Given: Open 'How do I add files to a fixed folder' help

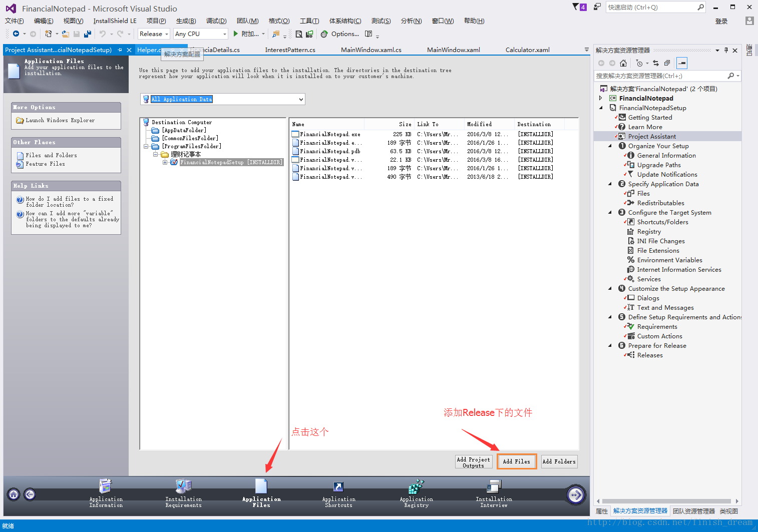Looking at the screenshot, I should tap(70, 202).
